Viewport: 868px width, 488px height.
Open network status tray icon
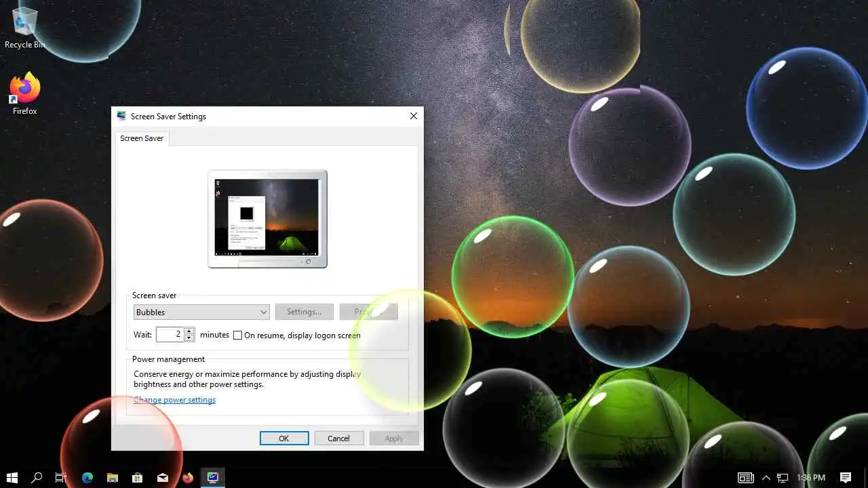pos(783,477)
